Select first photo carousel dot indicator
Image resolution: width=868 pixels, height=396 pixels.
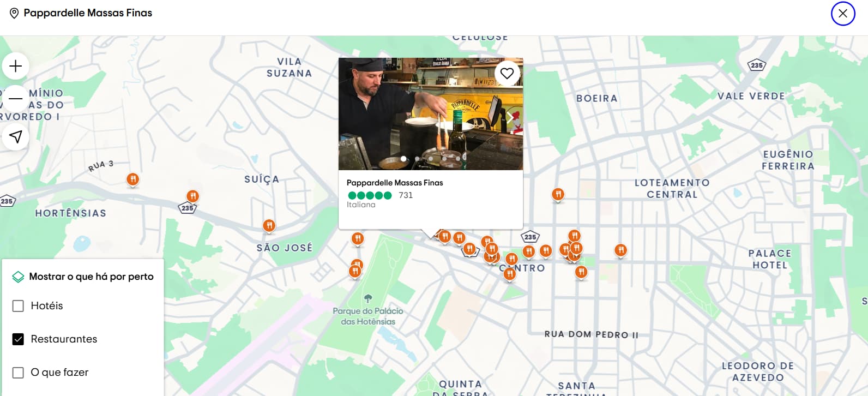pyautogui.click(x=403, y=159)
